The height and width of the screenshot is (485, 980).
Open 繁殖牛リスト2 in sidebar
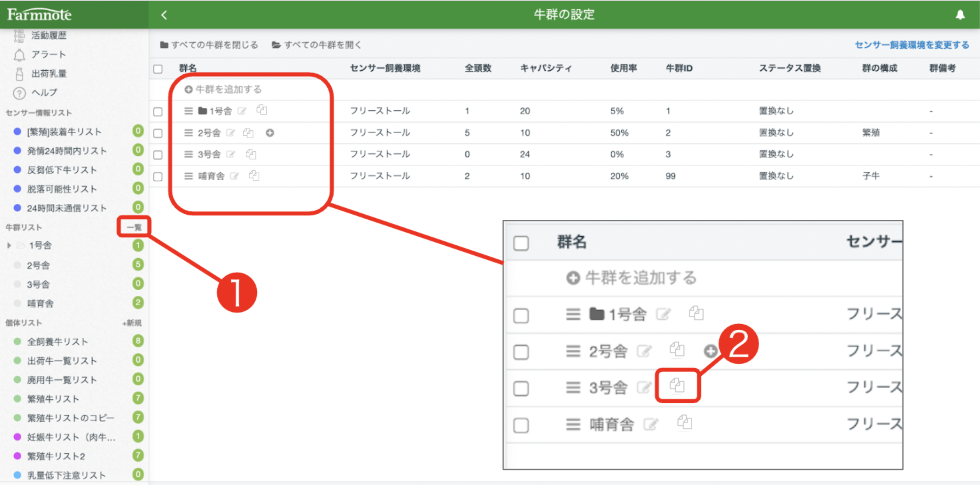pyautogui.click(x=56, y=456)
